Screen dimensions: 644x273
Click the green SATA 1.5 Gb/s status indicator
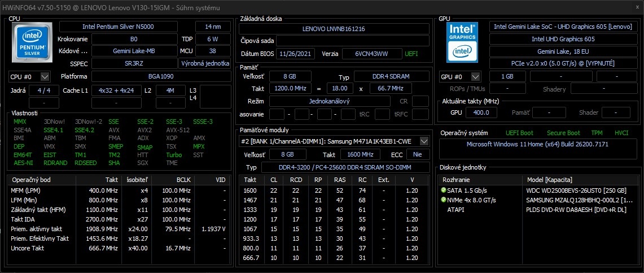444,190
